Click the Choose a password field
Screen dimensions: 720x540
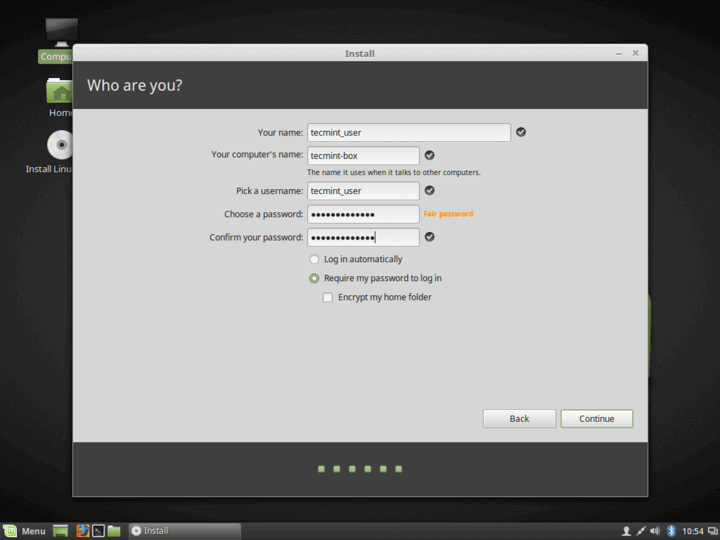coord(363,214)
